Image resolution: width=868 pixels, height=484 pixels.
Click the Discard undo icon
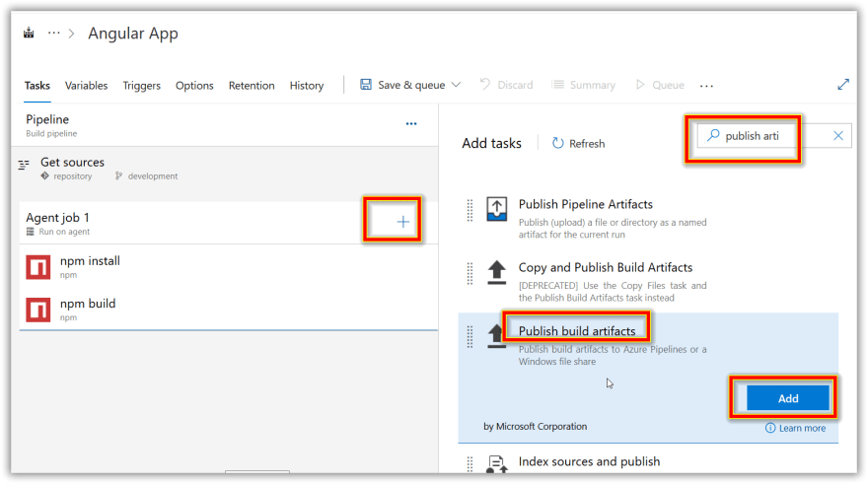(485, 84)
